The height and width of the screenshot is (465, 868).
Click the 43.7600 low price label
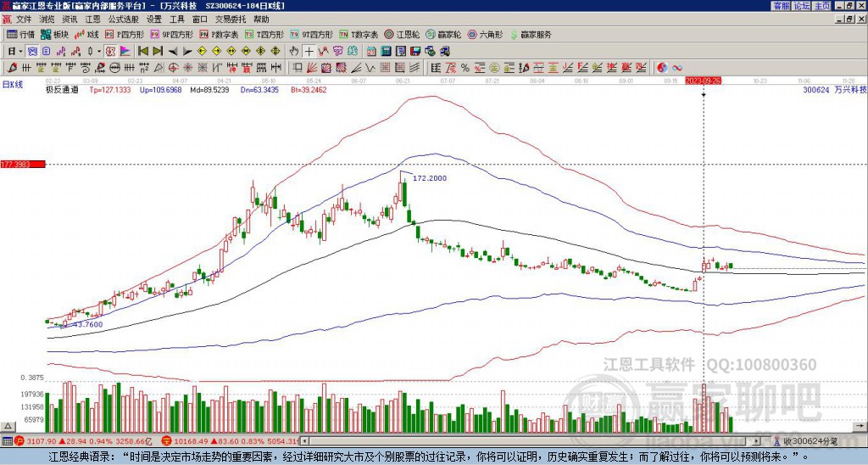(x=87, y=324)
